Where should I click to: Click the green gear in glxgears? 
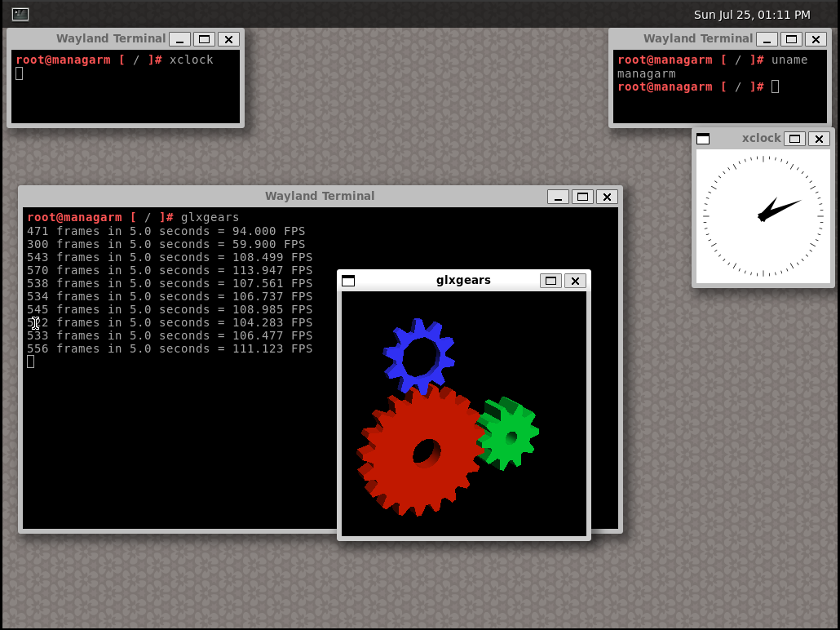508,434
